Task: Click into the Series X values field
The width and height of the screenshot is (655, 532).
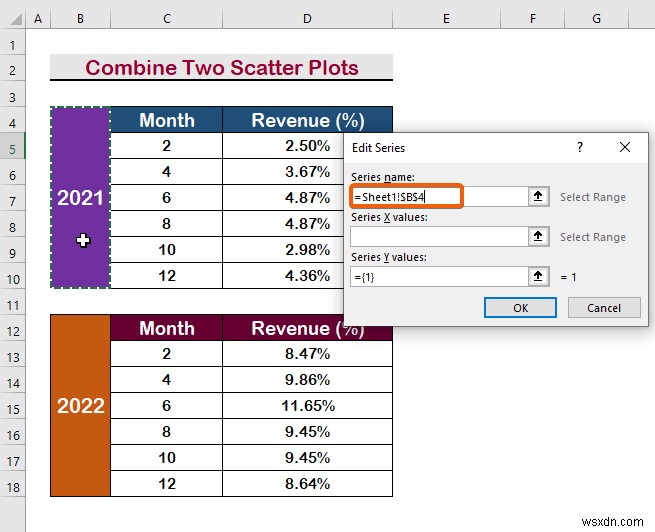Action: [x=439, y=236]
